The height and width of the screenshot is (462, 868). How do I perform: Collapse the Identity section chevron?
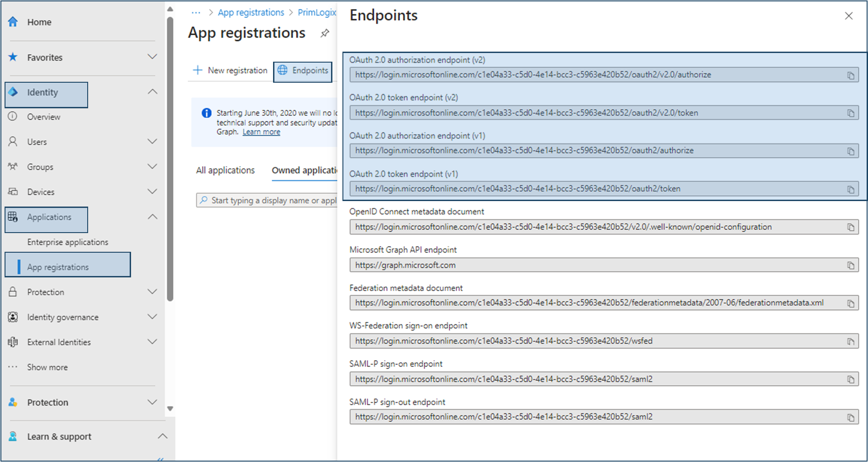(x=153, y=92)
